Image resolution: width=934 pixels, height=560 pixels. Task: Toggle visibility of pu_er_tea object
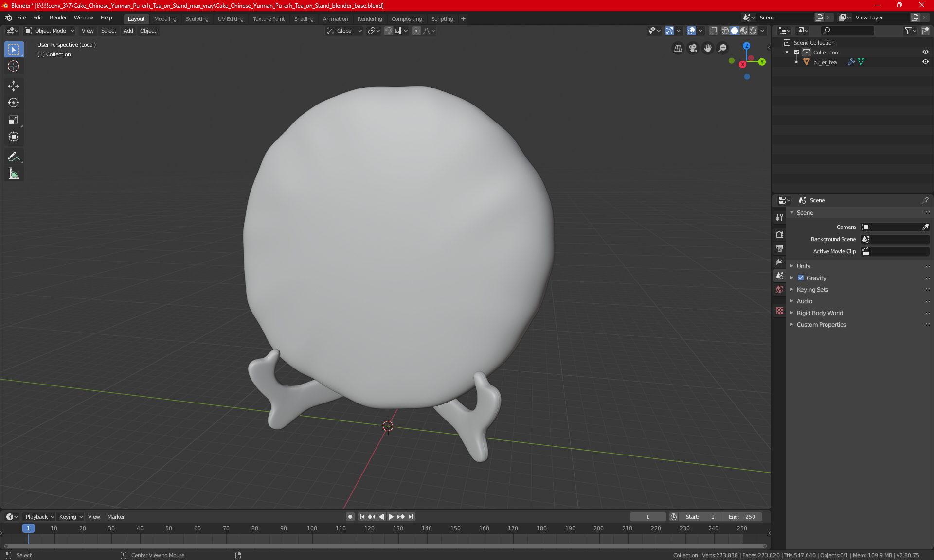click(924, 61)
